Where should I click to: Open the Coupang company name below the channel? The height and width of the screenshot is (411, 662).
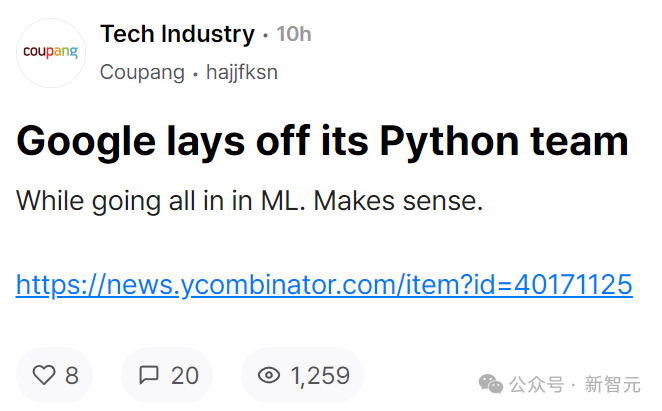(x=142, y=72)
